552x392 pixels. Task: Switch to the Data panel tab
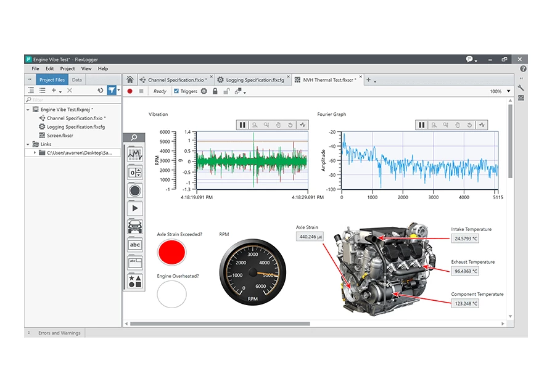(76, 80)
